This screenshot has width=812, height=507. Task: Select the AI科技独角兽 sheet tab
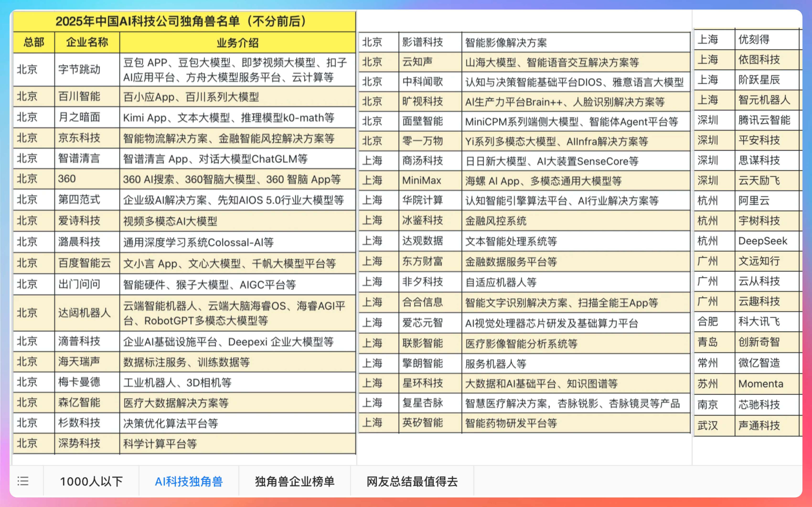pos(188,481)
